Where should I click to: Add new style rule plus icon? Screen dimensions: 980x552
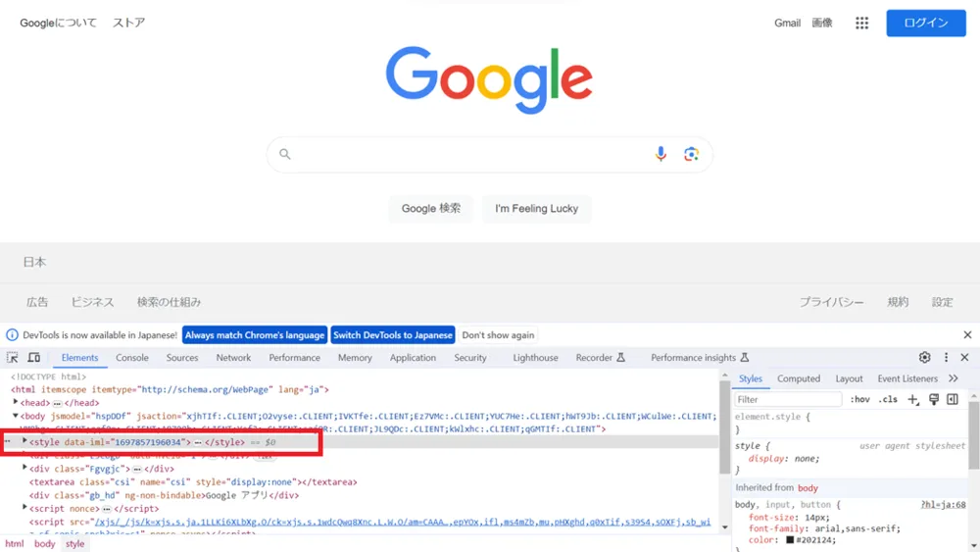[x=913, y=399]
